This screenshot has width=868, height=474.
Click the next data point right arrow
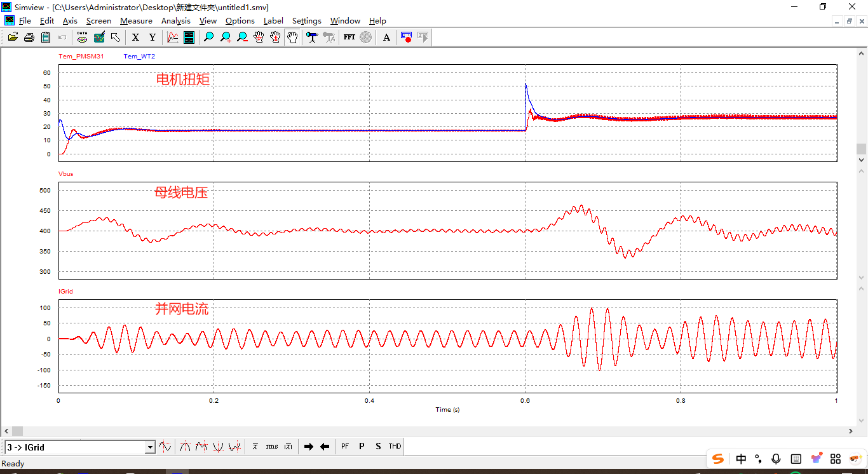(x=309, y=447)
